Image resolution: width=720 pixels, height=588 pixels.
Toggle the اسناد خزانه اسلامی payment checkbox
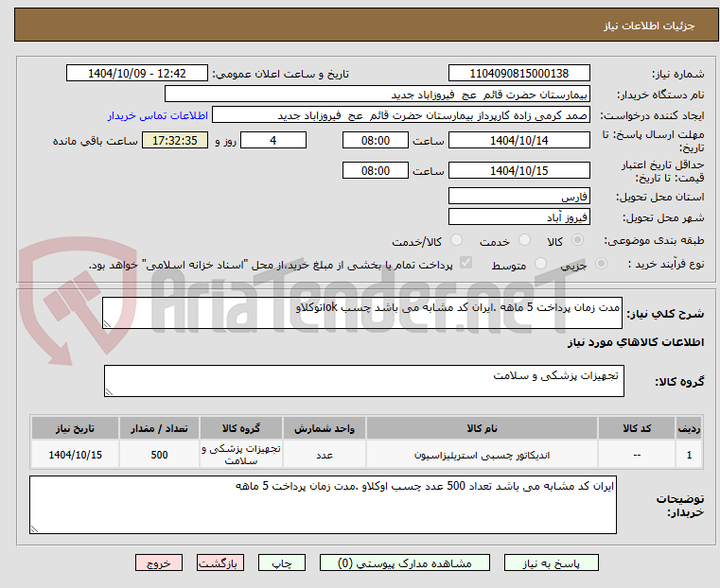pos(466,263)
